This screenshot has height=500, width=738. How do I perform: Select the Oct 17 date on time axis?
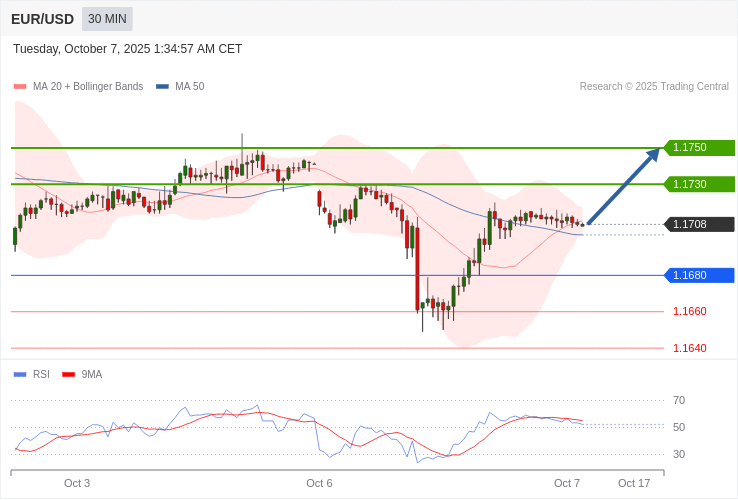point(634,483)
